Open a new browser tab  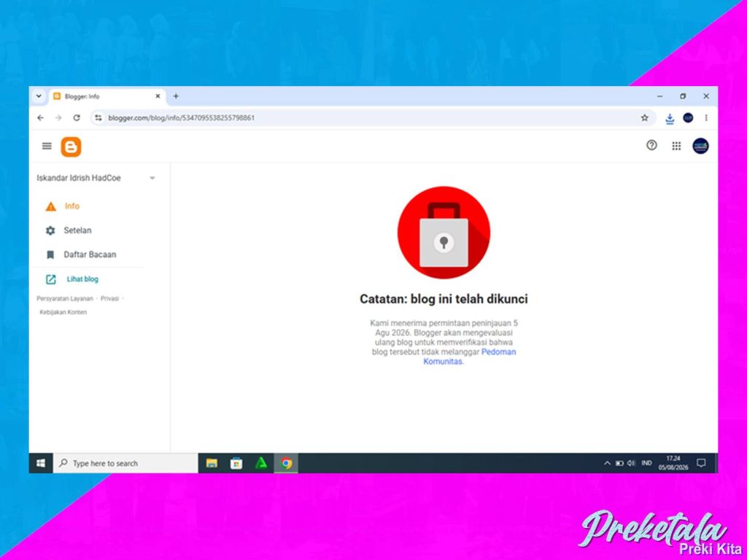[176, 96]
